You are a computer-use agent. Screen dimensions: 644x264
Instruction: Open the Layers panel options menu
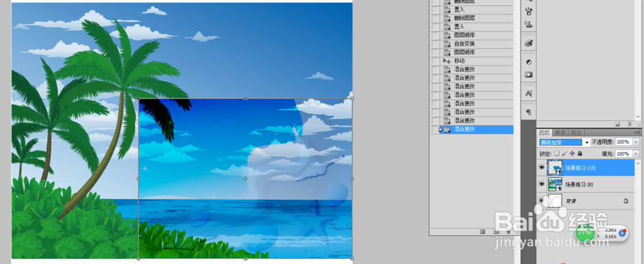637,132
